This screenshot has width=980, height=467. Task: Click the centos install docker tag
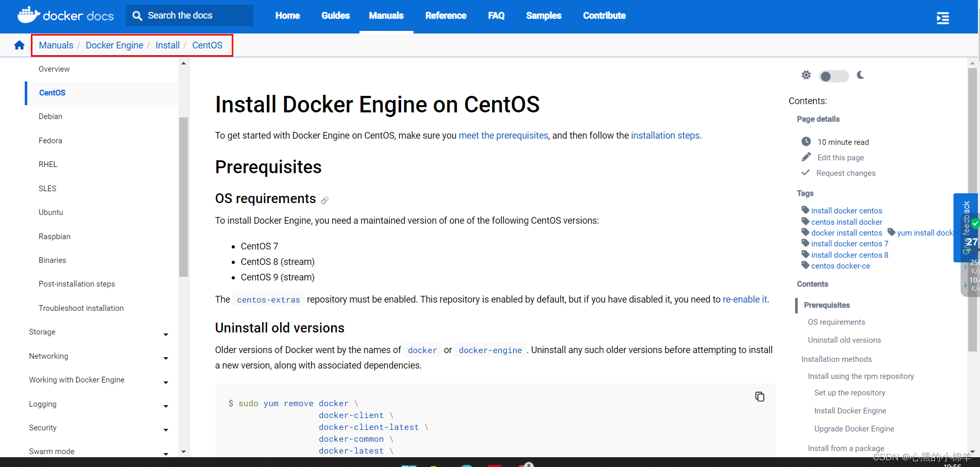[847, 222]
